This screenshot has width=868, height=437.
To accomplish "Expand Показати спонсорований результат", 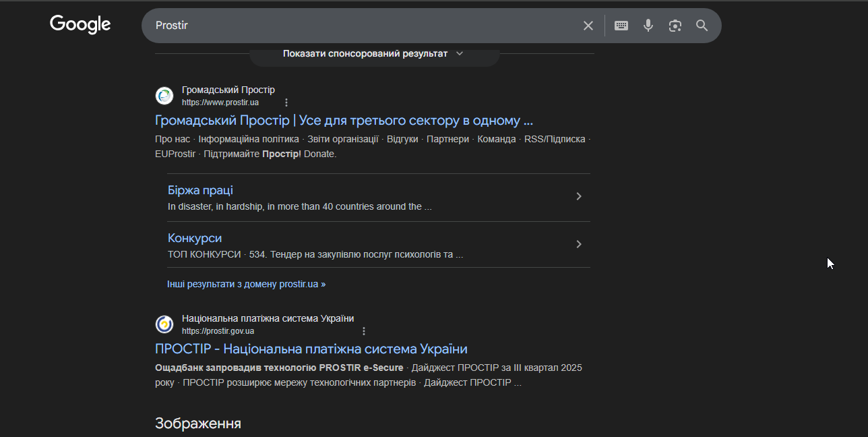I will pyautogui.click(x=374, y=53).
